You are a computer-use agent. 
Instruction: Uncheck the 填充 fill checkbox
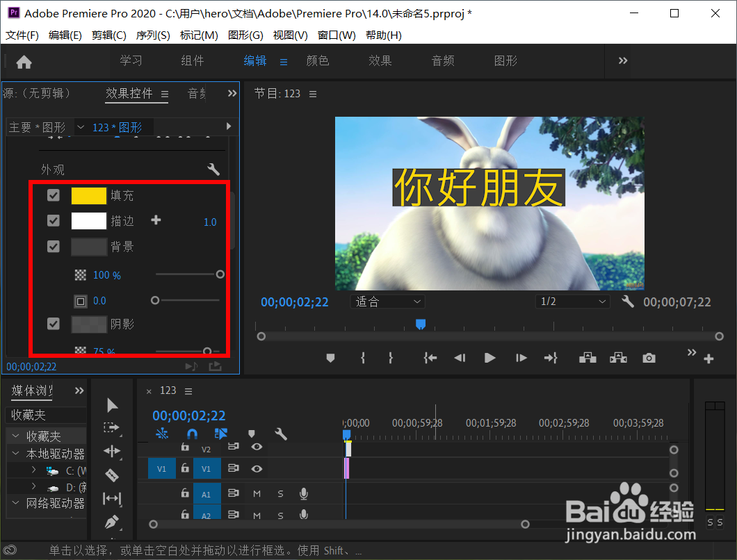pos(54,195)
